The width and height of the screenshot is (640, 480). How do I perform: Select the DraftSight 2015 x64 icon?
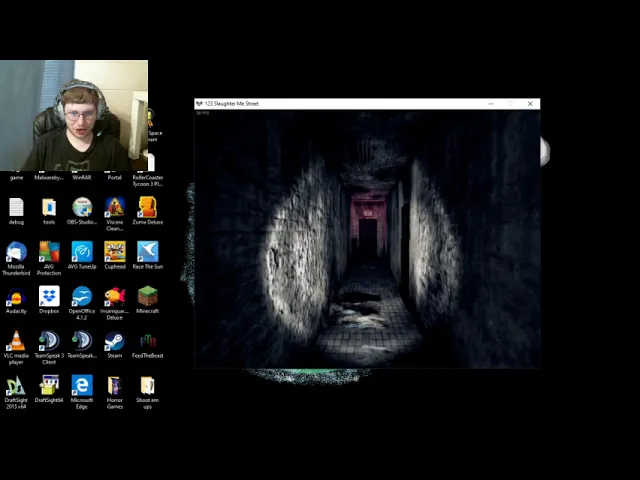16,385
